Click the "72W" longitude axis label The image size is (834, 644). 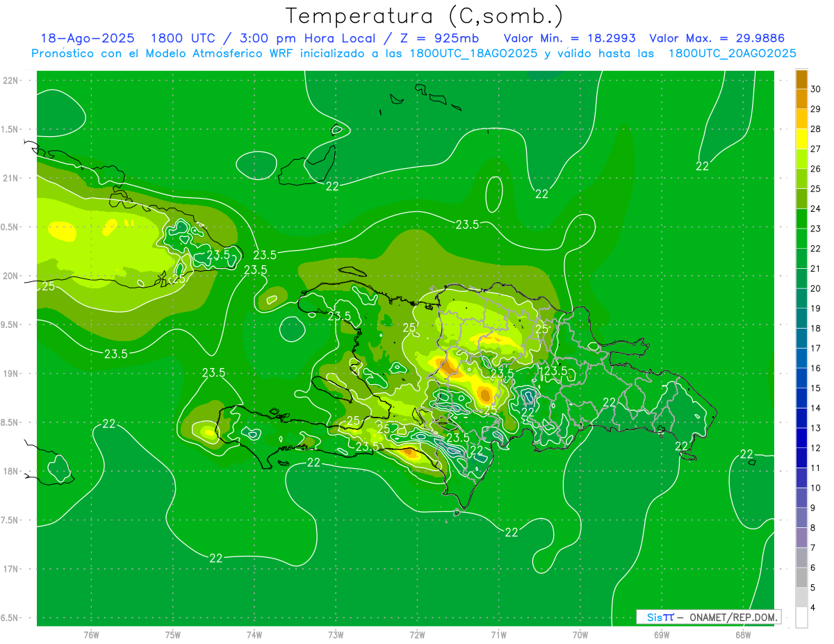[x=417, y=634]
